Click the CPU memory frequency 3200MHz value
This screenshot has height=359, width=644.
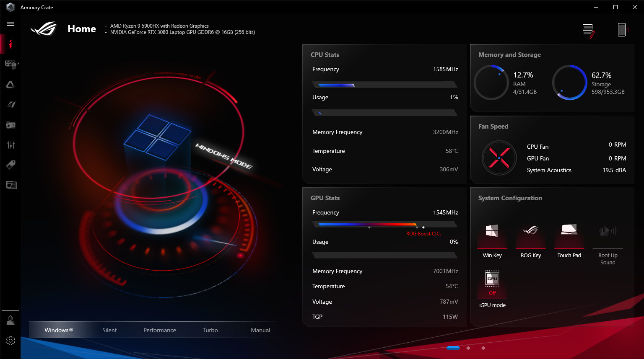(x=446, y=132)
